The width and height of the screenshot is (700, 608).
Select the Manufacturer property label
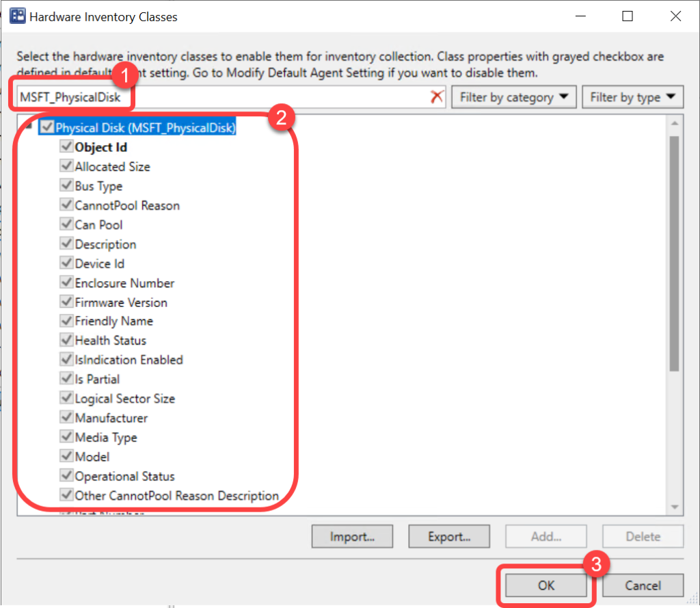111,418
